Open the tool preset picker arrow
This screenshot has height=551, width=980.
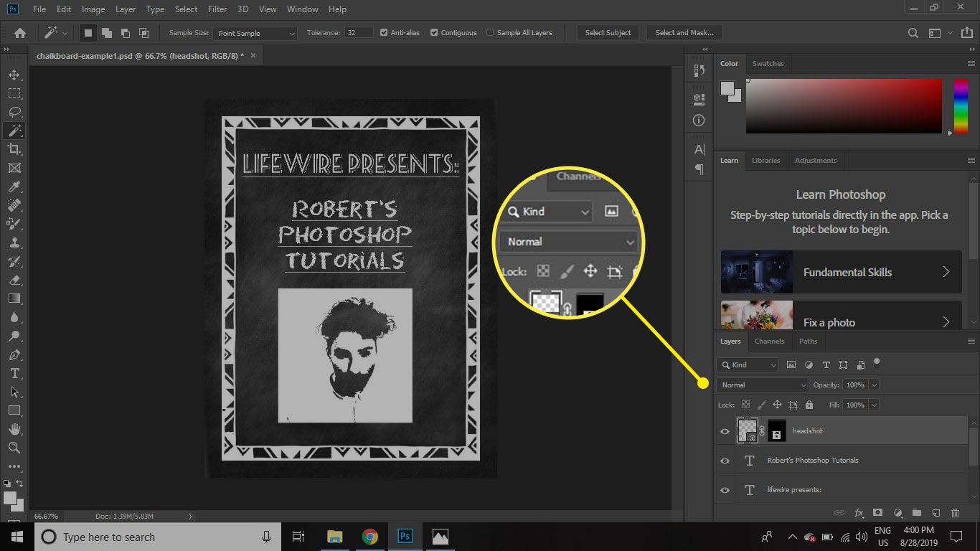click(x=65, y=33)
